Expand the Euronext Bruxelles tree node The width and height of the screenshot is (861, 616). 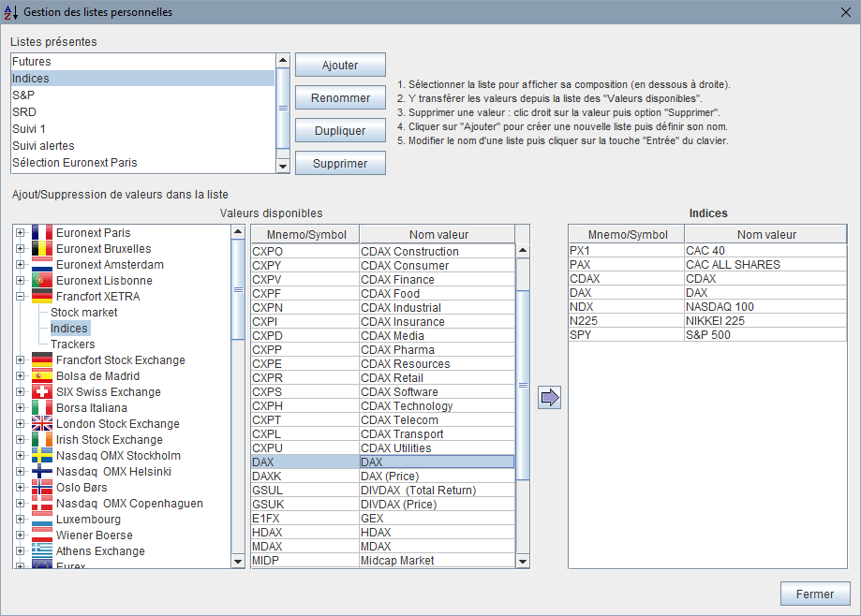[x=21, y=248]
